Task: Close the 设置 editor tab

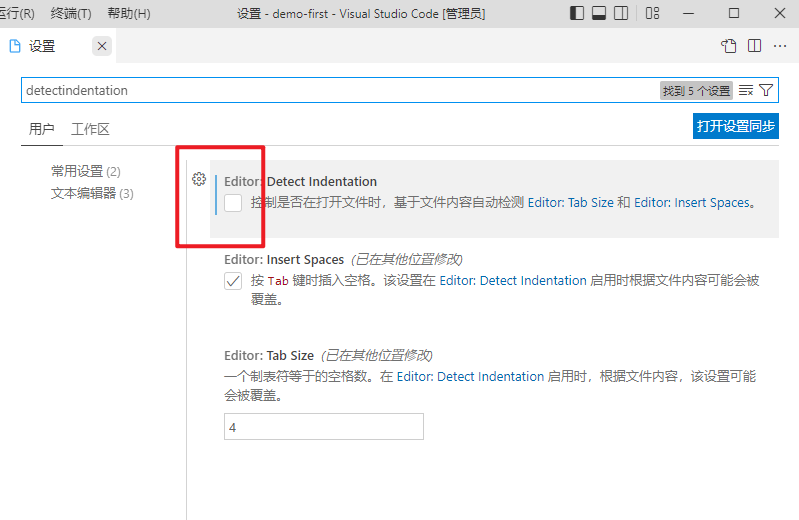Action: click(102, 46)
